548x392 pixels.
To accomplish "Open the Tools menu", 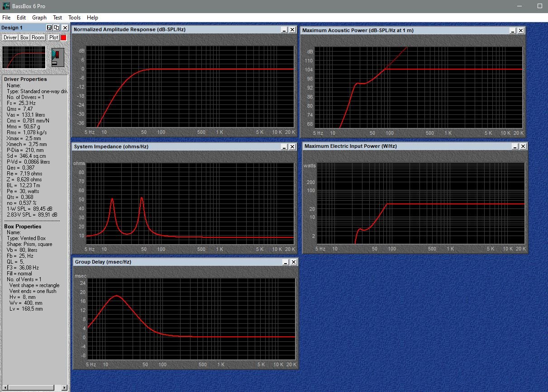I will click(x=75, y=18).
